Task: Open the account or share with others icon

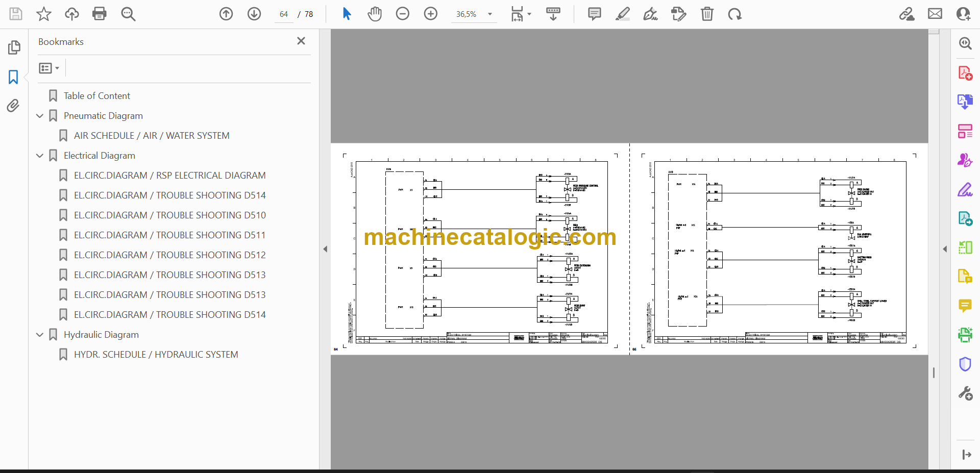Action: click(x=963, y=14)
